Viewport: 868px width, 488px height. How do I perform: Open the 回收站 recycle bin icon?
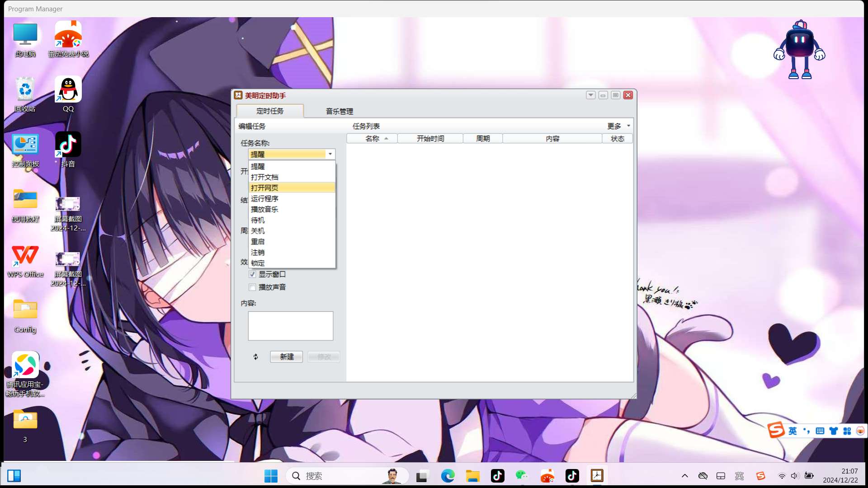25,95
